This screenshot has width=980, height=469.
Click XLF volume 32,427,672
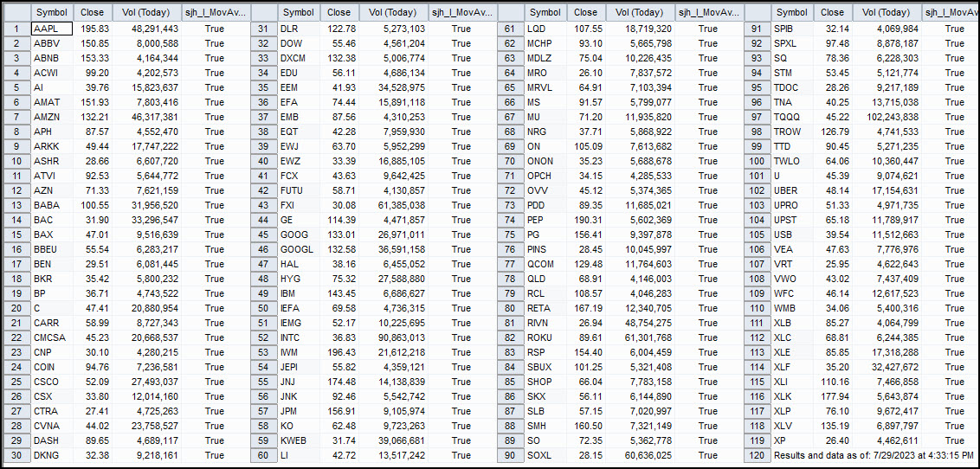point(887,368)
